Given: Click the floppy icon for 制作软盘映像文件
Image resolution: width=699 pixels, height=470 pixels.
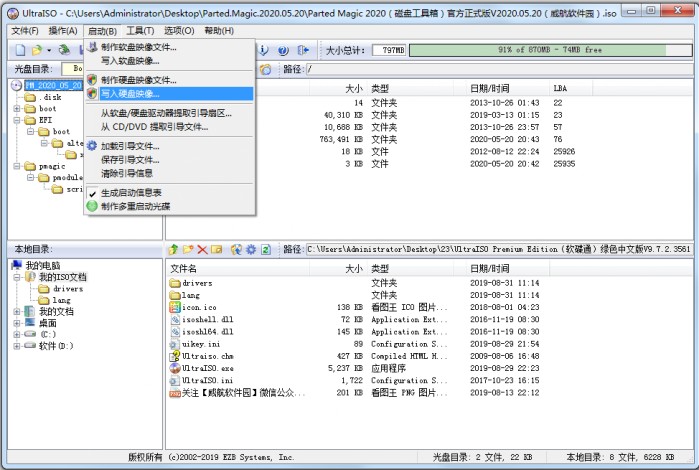Looking at the screenshot, I should click(x=92, y=47).
